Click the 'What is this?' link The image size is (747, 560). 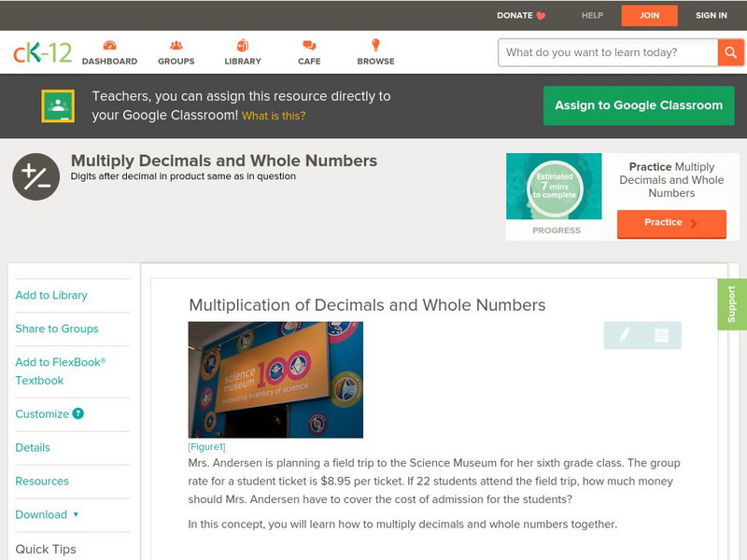274,116
